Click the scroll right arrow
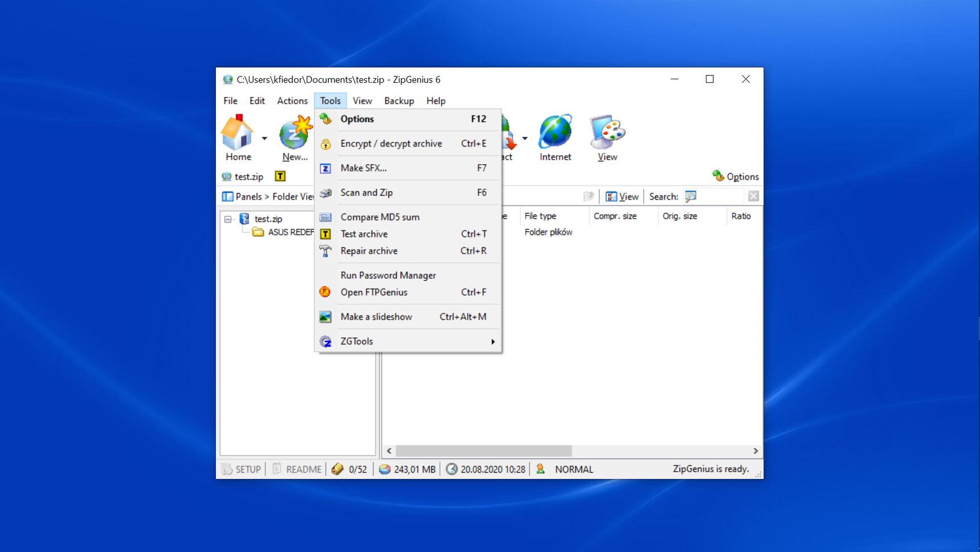Screen dimensions: 980x552 [x=756, y=450]
